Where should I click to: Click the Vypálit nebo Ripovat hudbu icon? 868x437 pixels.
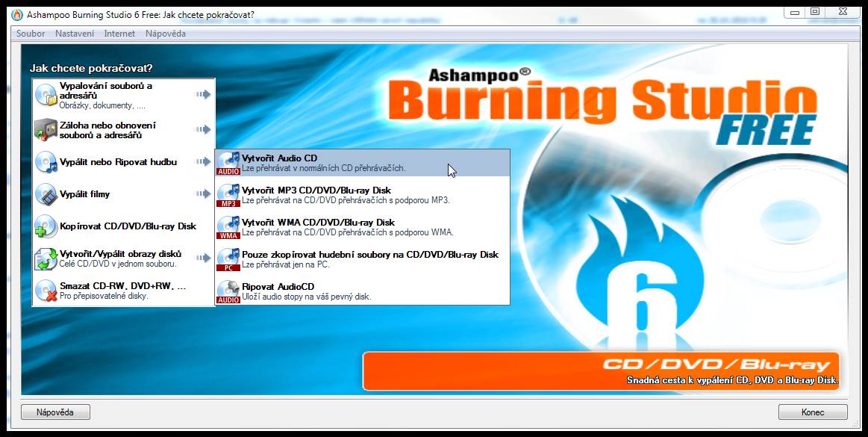46,162
